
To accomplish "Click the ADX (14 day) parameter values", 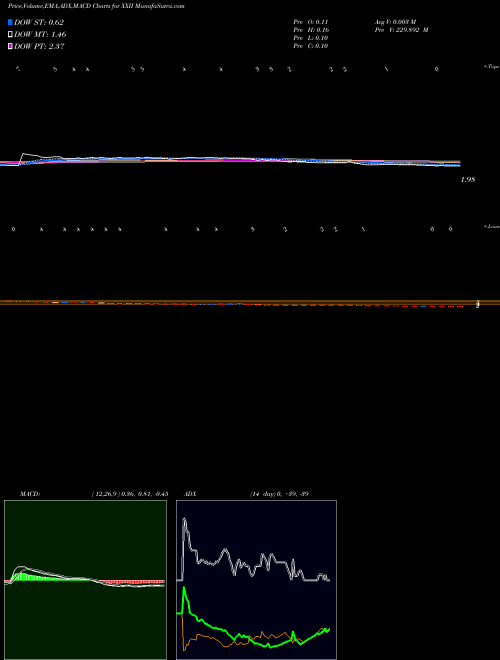I will [x=279, y=494].
